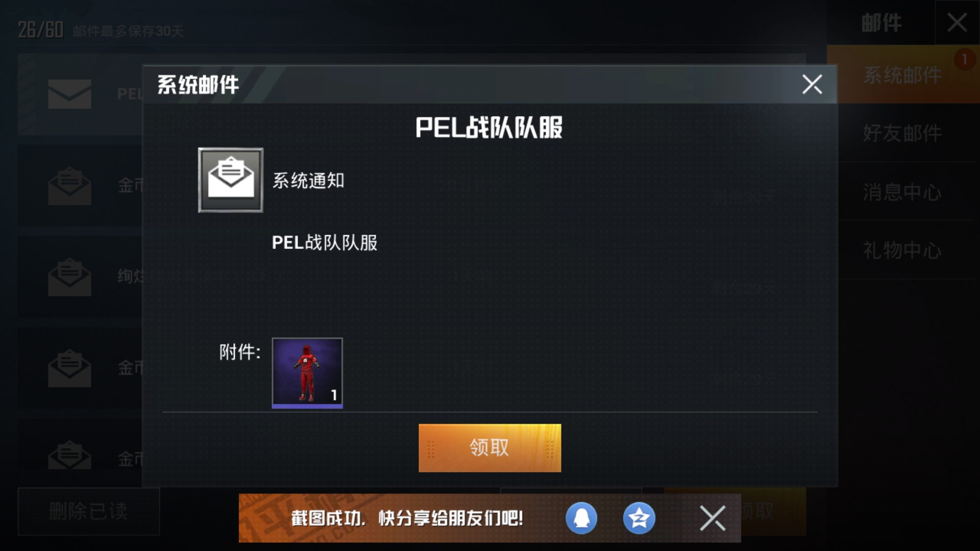Select the first PEL mail envelope icon
980x551 pixels.
click(x=70, y=94)
